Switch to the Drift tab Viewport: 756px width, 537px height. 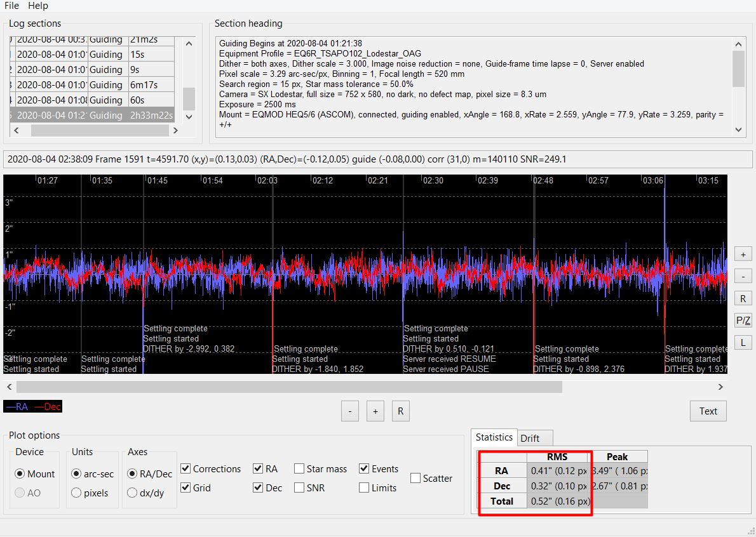tap(530, 438)
